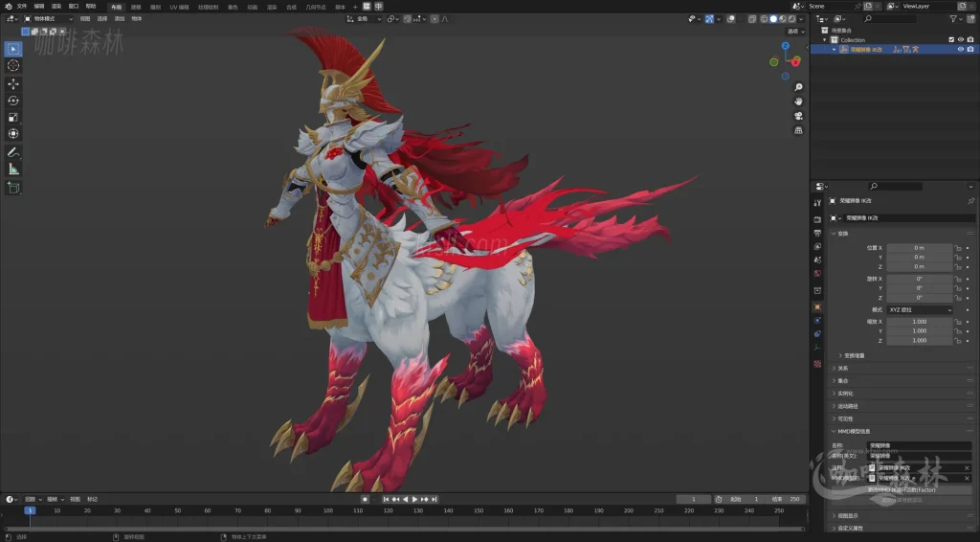
Task: Enable material preview shading
Action: click(783, 19)
